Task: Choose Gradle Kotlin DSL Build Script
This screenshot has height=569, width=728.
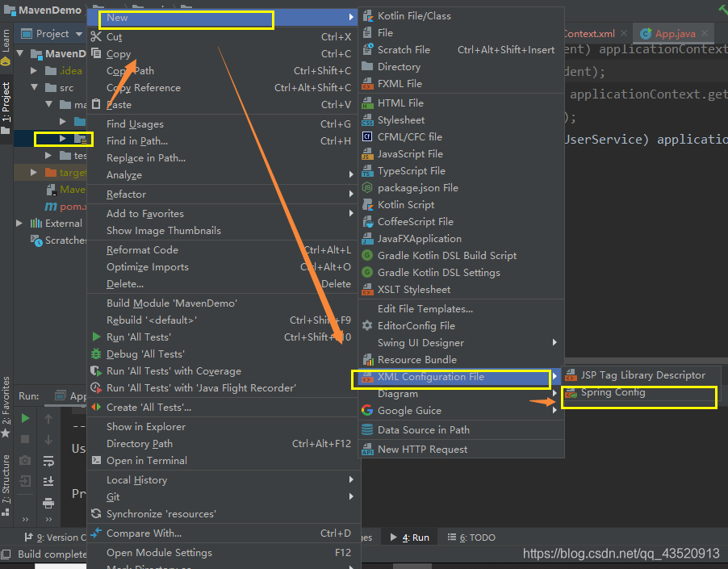Action: (461, 256)
